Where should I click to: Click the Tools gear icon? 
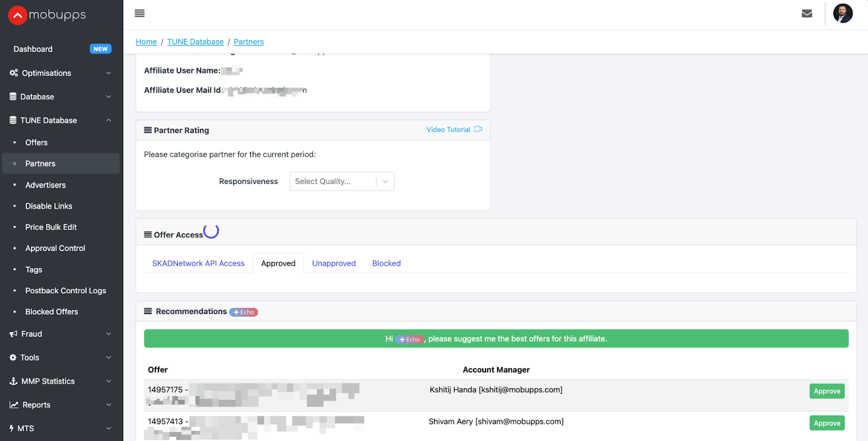(x=13, y=357)
